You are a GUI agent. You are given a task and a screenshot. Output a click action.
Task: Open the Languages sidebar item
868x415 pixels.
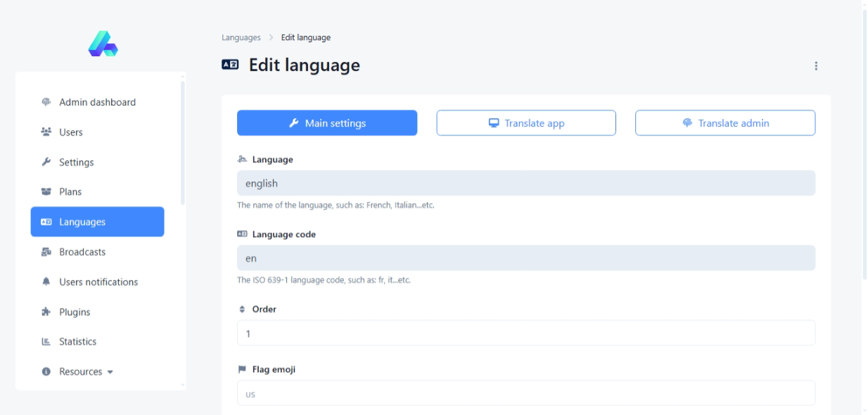97,222
